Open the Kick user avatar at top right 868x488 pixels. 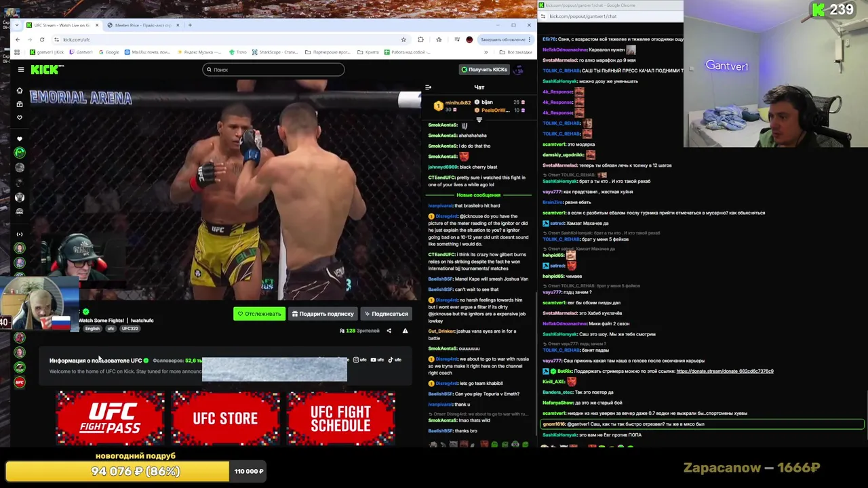519,69
